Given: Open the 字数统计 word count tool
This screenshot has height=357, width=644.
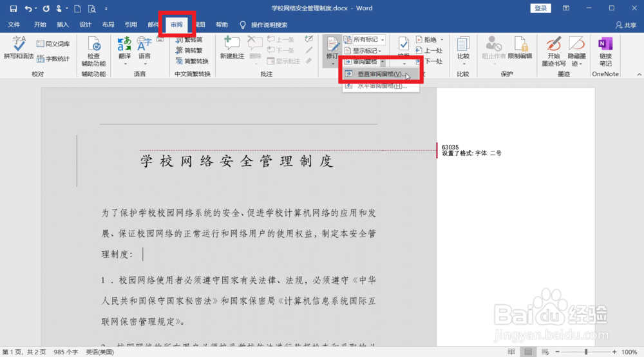Looking at the screenshot, I should [x=53, y=59].
